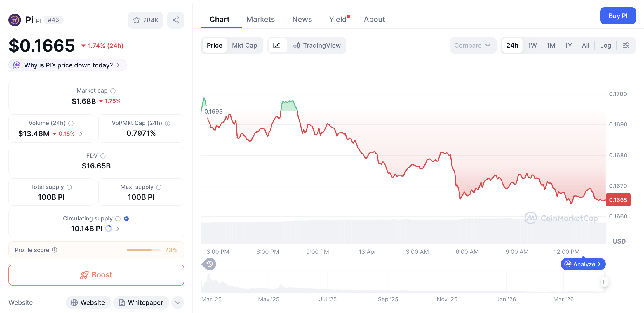Click the Analyze button on chart
This screenshot has width=644, height=313.
click(x=583, y=264)
